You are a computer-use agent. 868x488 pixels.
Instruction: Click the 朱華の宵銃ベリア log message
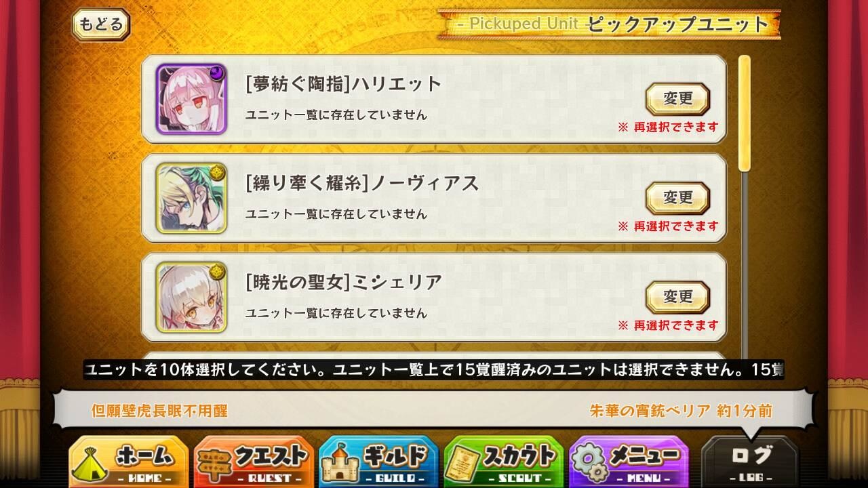[x=681, y=411]
